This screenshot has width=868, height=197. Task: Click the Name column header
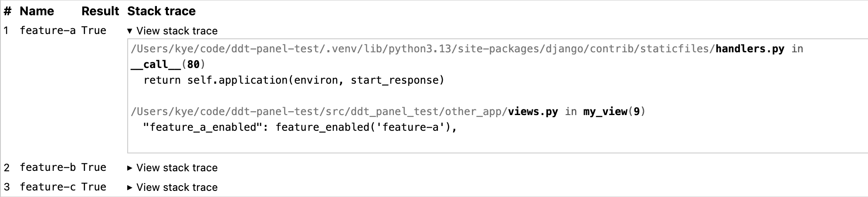tap(37, 11)
